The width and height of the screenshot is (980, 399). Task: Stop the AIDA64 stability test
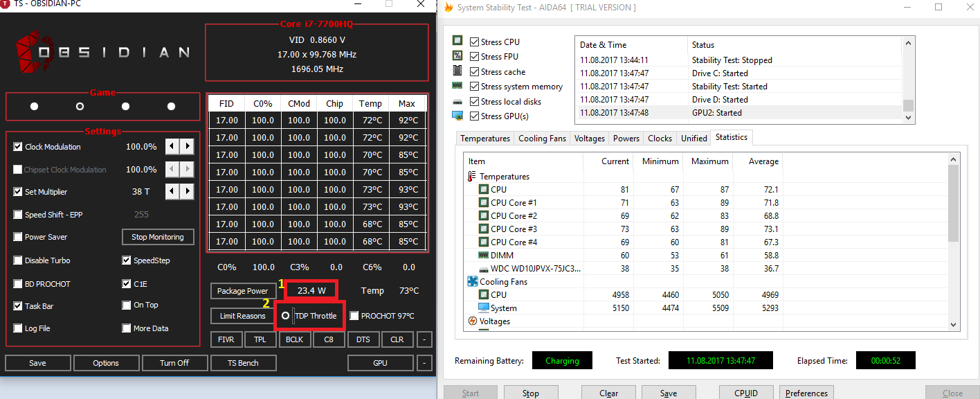[531, 393]
